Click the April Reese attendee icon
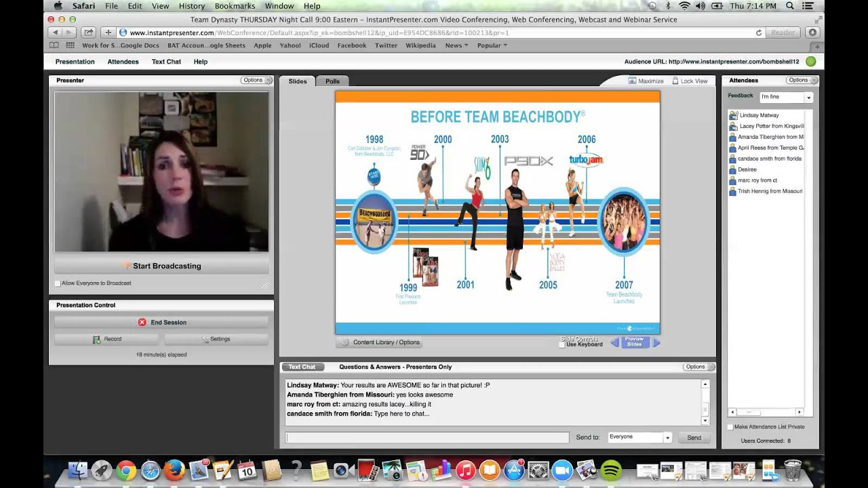 732,148
